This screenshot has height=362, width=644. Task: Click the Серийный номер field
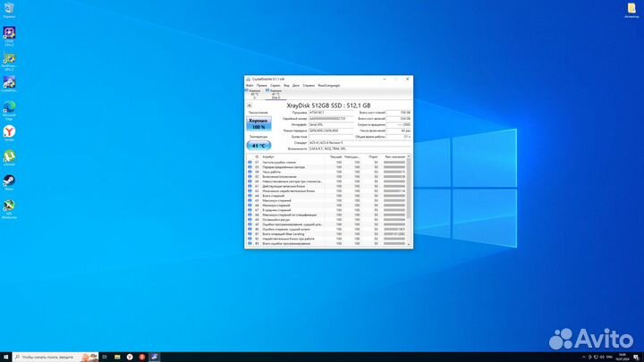tap(331, 119)
